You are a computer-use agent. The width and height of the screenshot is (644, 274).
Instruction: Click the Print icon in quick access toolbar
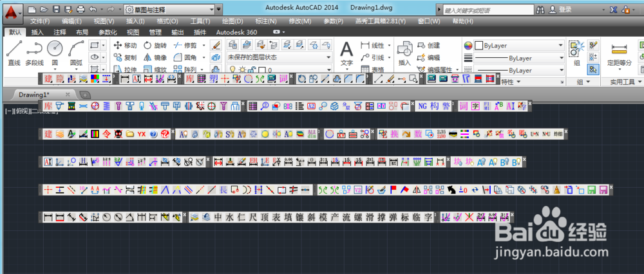[81, 8]
